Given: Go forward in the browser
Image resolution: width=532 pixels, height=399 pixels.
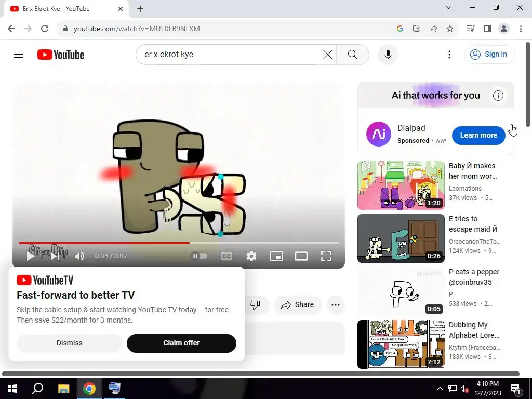Looking at the screenshot, I should pyautogui.click(x=28, y=29).
